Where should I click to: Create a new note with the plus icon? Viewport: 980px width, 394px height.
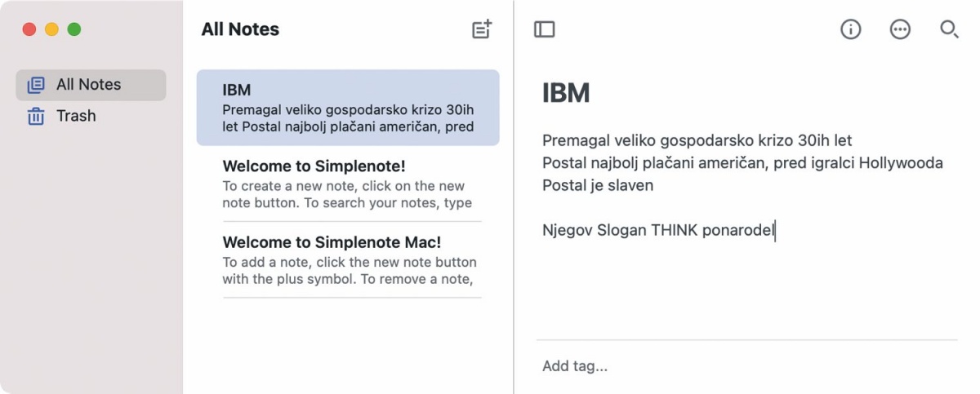483,29
